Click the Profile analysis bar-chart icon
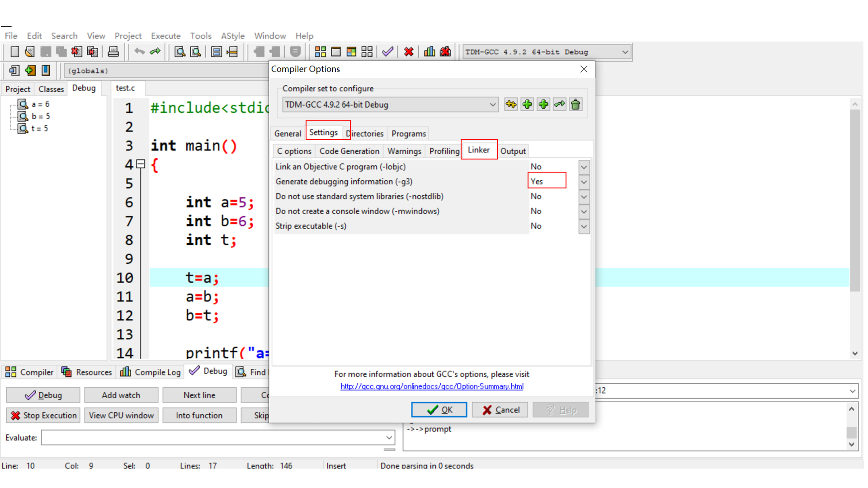The image size is (868, 488). pyautogui.click(x=429, y=52)
